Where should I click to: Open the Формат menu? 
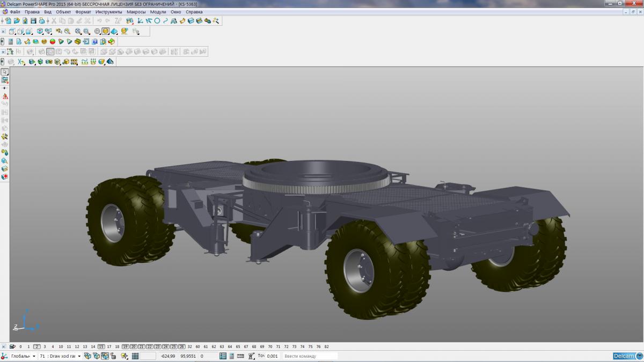click(83, 12)
